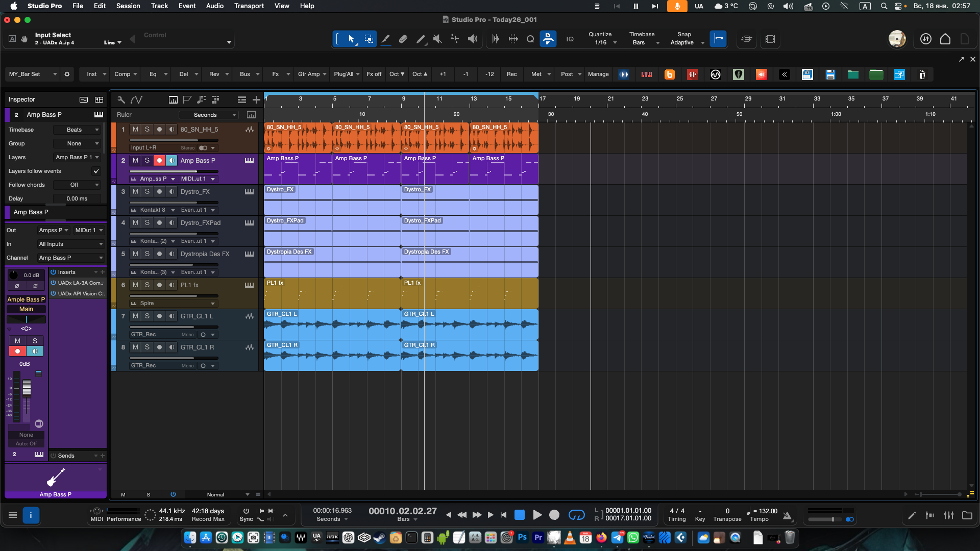Click the Add Tracks plus icon
This screenshot has width=980, height=551.
pos(256,100)
